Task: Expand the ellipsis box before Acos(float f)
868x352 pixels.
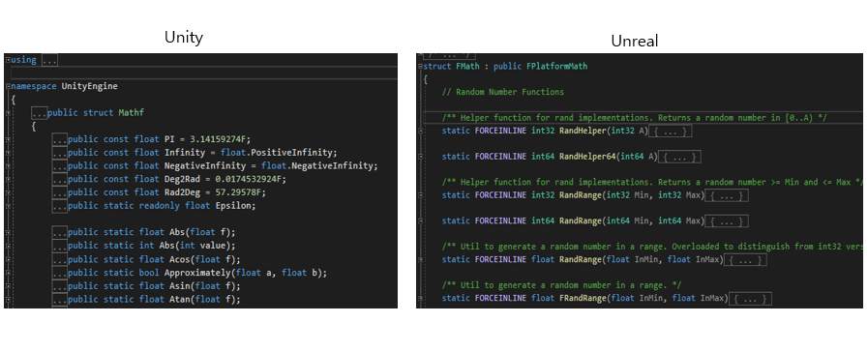Action: click(x=60, y=259)
